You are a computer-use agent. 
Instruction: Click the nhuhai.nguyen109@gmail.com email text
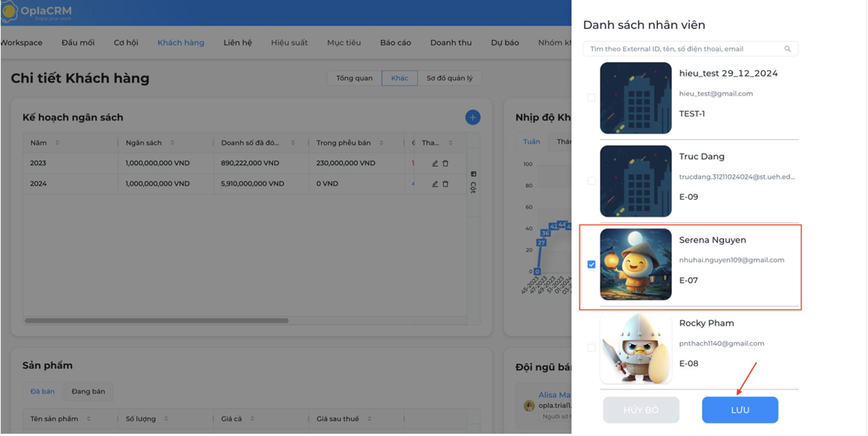coord(732,260)
